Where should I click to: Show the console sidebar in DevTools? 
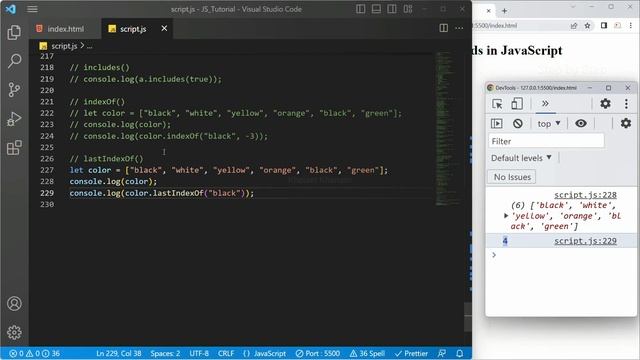tap(497, 123)
